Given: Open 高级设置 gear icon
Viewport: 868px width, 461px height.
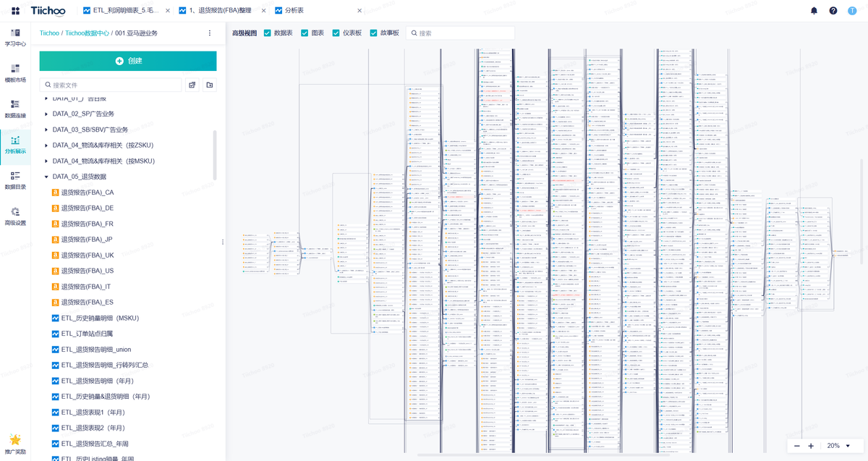Looking at the screenshot, I should click(x=15, y=216).
